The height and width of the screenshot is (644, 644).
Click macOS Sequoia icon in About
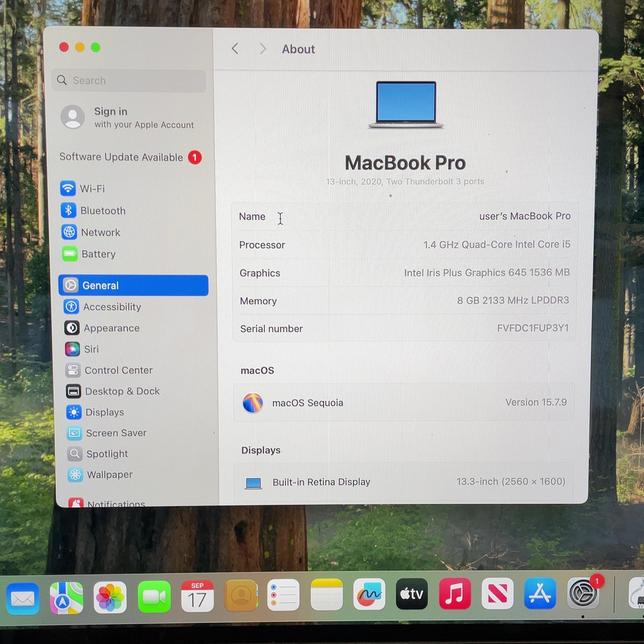click(x=253, y=402)
